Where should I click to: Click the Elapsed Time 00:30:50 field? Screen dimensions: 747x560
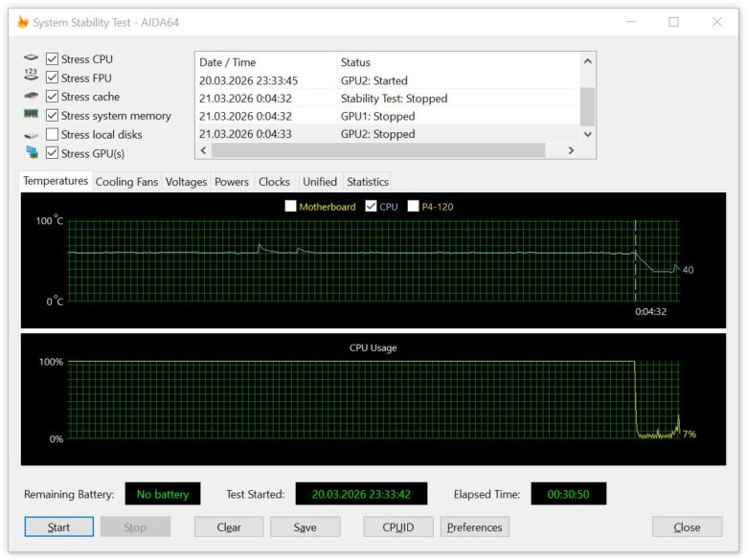(568, 494)
